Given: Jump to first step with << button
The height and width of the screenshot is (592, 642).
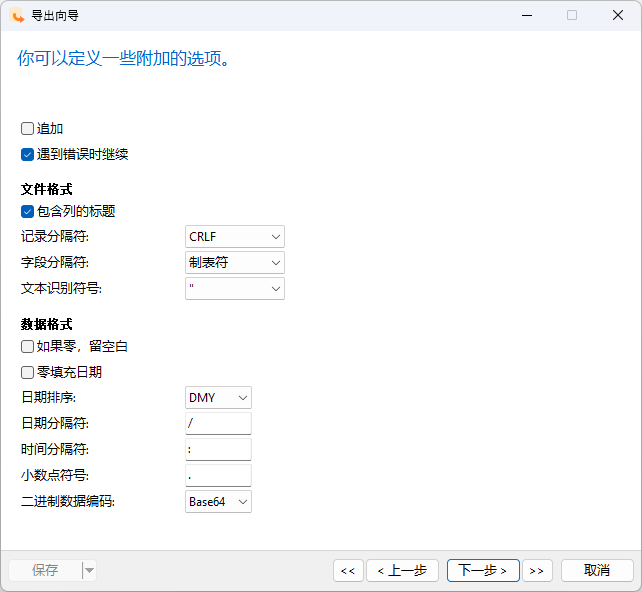Looking at the screenshot, I should pos(348,570).
